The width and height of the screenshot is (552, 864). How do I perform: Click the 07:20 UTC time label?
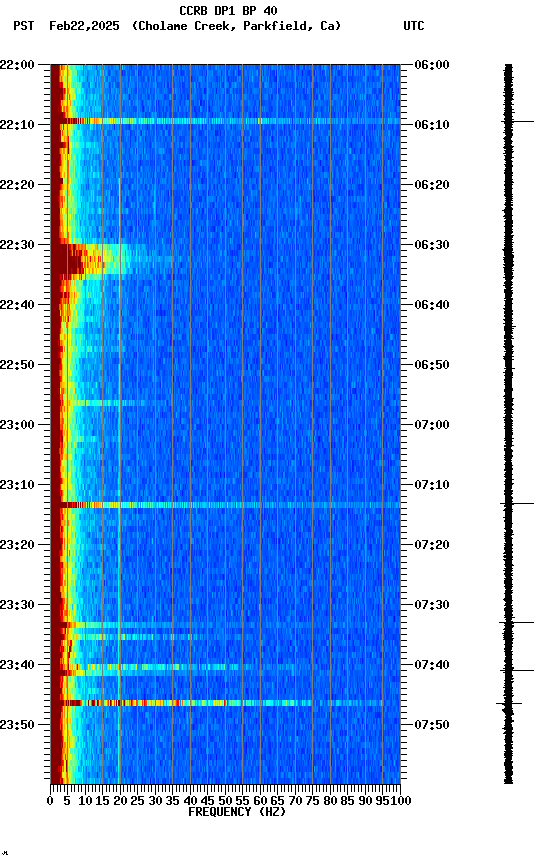point(432,546)
